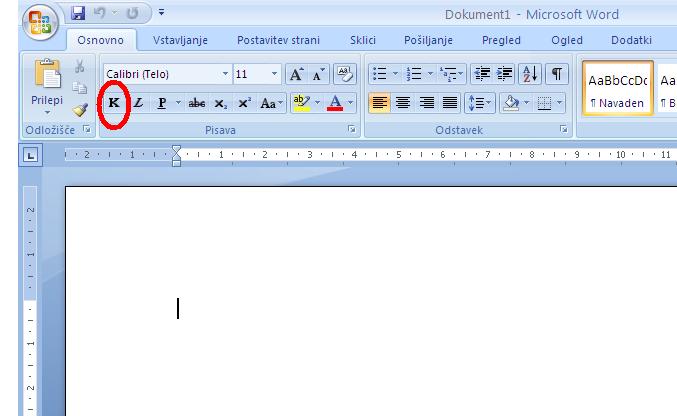This screenshot has width=677, height=416.
Task: Sort text with the A-Z icon
Action: (530, 74)
